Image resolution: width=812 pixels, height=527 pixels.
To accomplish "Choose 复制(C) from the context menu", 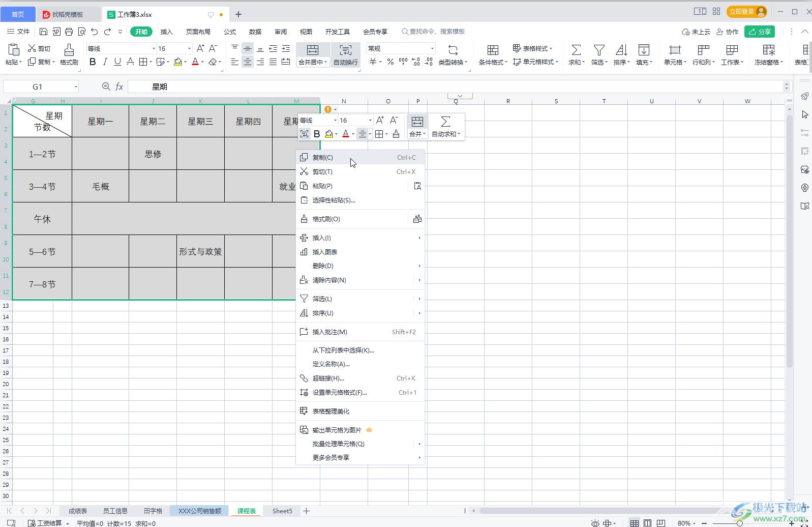I will (x=360, y=157).
